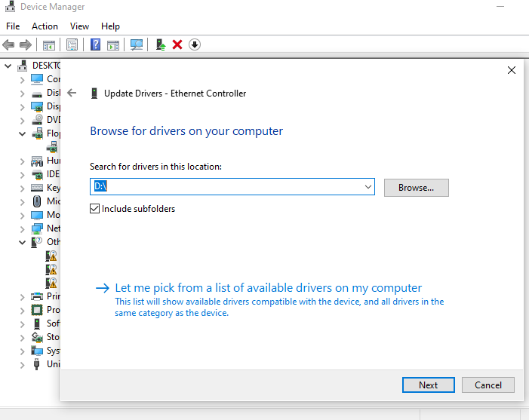This screenshot has height=420, width=529.
Task: Click the Disable device down-arrow icon
Action: coord(195,45)
